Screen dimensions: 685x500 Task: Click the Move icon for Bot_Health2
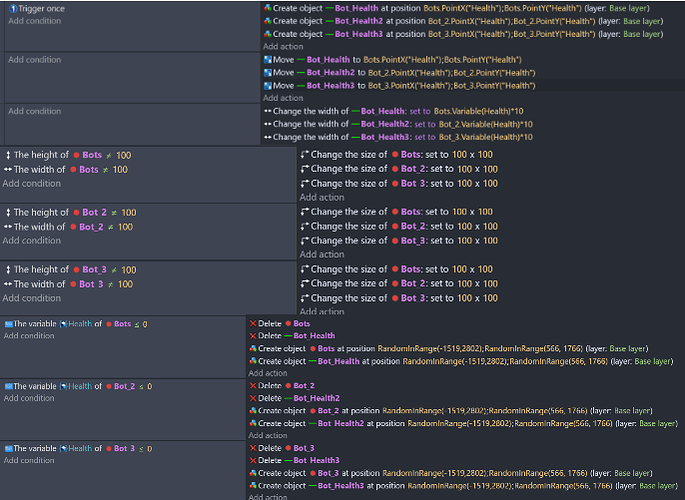tap(268, 72)
